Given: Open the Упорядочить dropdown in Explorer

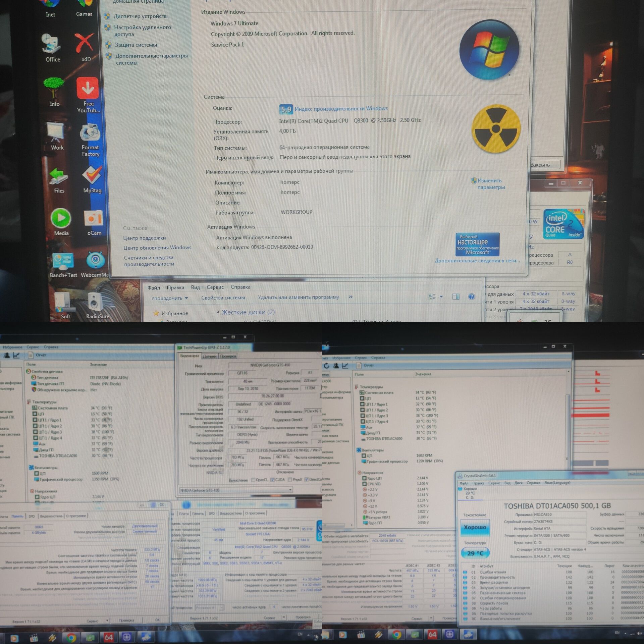Looking at the screenshot, I should pyautogui.click(x=169, y=298).
